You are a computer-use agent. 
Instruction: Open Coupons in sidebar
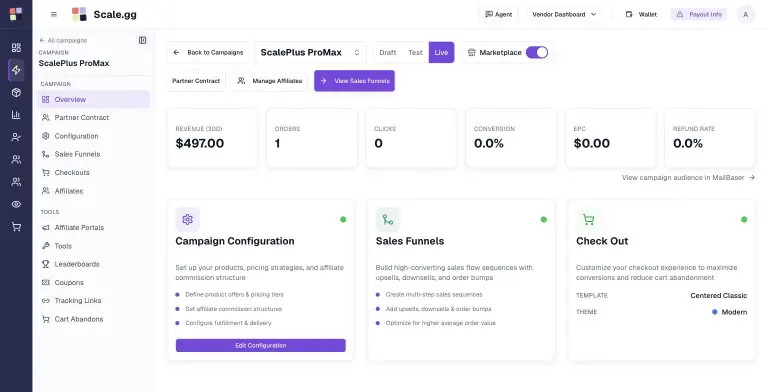pos(93,283)
